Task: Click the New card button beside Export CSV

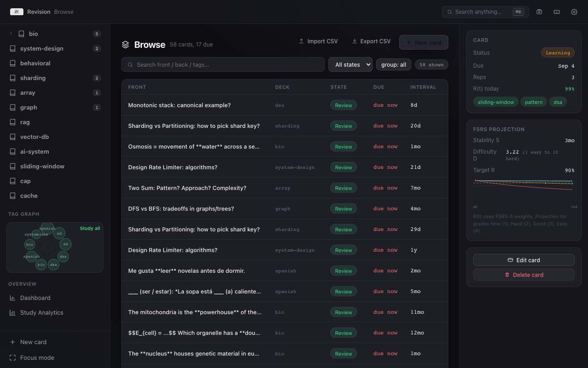Action: coord(424,42)
